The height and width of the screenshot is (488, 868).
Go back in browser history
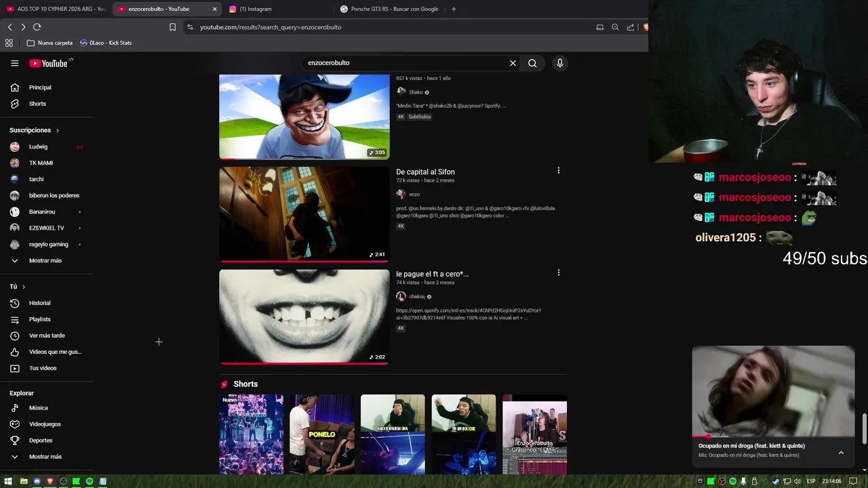(9, 27)
